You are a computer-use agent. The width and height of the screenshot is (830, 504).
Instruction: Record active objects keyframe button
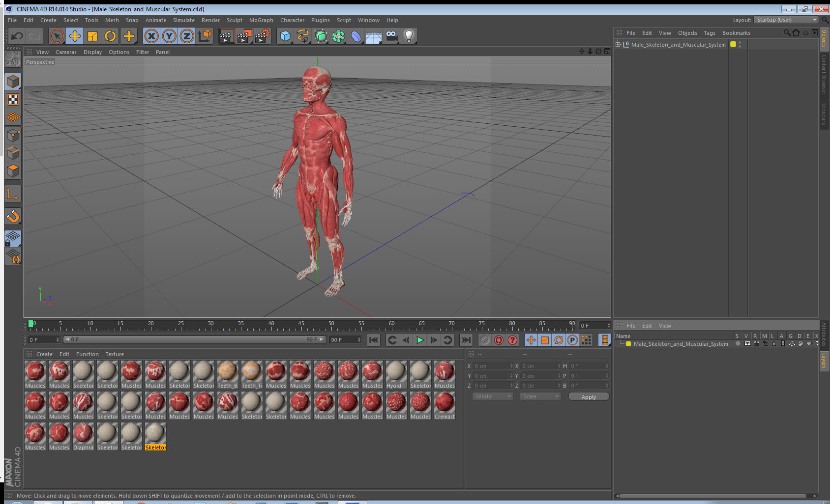(x=485, y=340)
